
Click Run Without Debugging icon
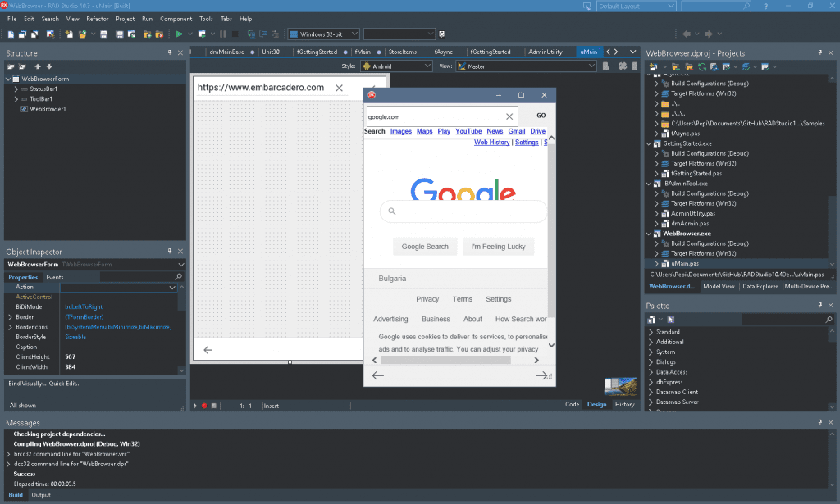pos(202,34)
